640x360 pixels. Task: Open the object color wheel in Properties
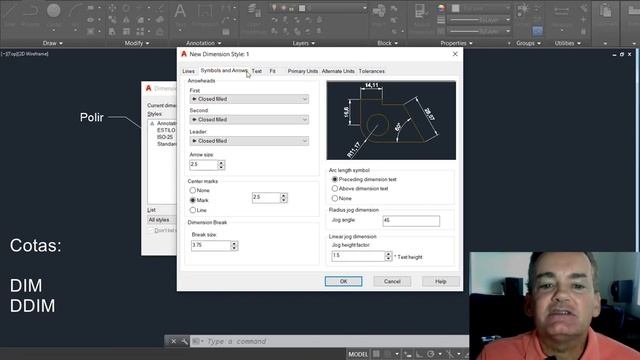click(x=440, y=8)
